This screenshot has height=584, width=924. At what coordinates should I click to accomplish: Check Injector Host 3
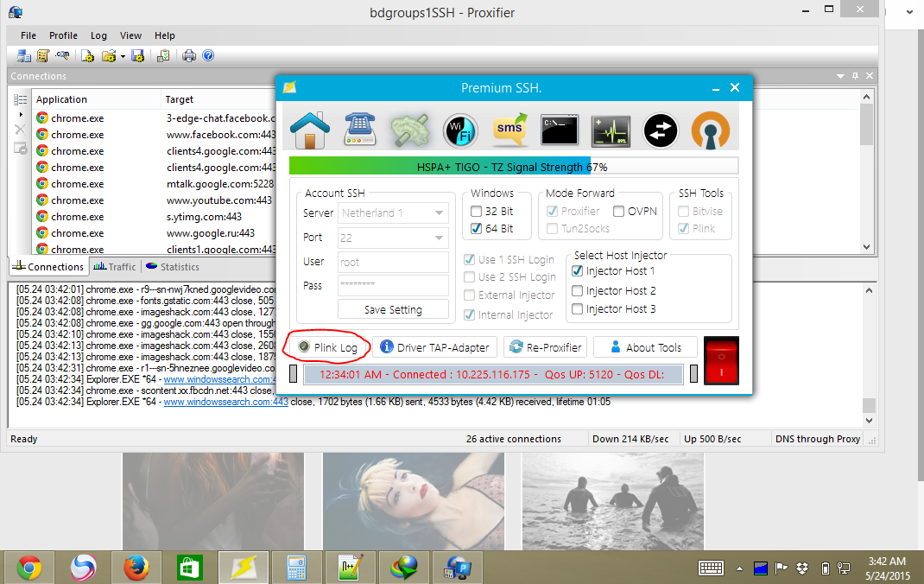tap(578, 308)
